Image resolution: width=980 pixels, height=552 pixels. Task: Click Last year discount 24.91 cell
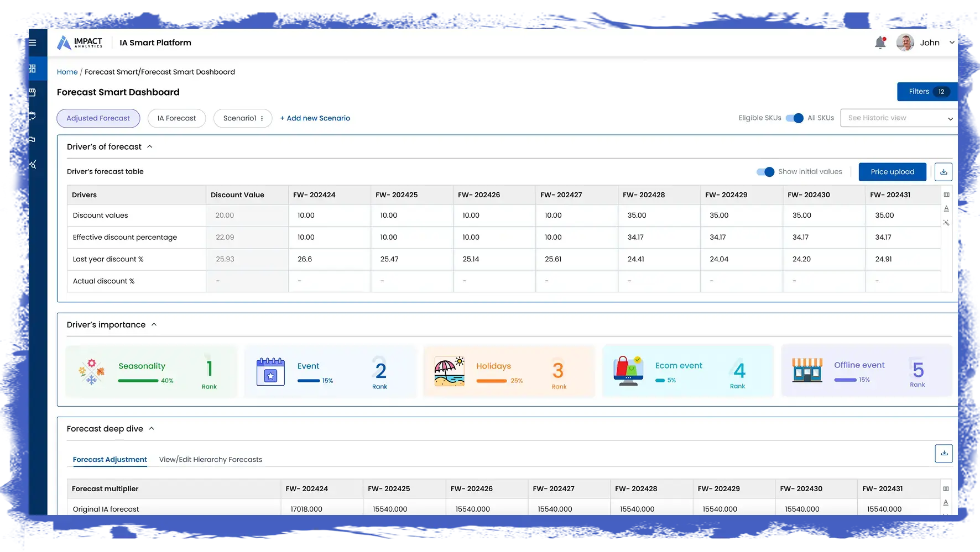pyautogui.click(x=903, y=259)
